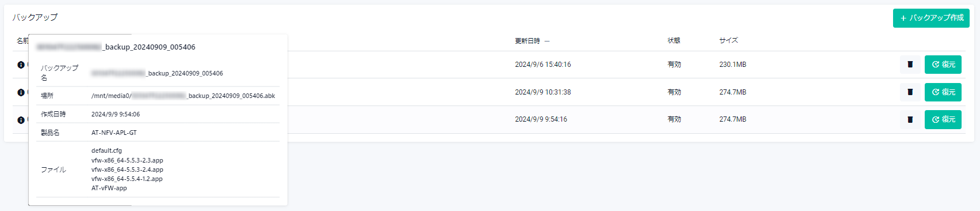Click info icon for 2024/9/9 10:31:38 backup
Screen dimensions: 980x211
[x=21, y=92]
